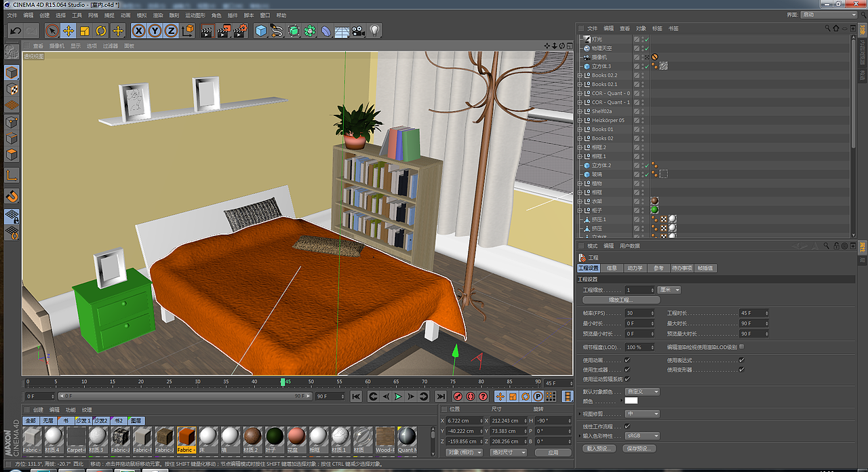Jump to end of animation
This screenshot has width=868, height=472.
[x=441, y=396]
